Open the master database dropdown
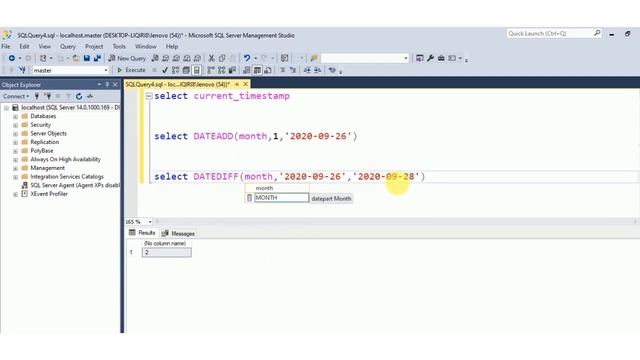This screenshot has height=360, width=640. pyautogui.click(x=105, y=70)
